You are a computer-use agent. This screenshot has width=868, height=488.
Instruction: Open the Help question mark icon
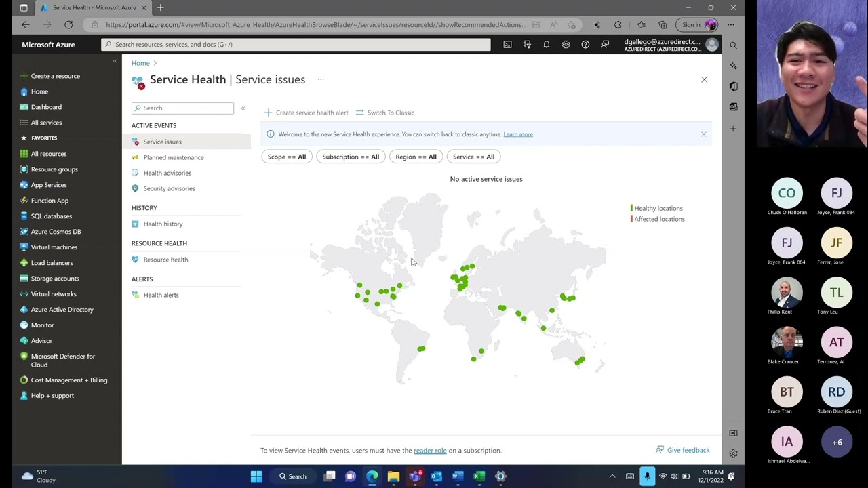tap(585, 45)
